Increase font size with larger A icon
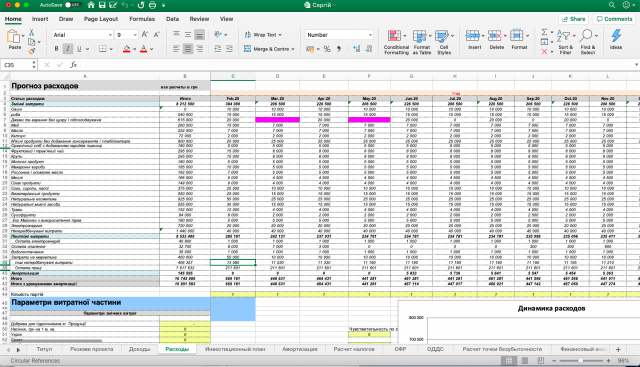Image resolution: width=640 pixels, height=367 pixels. (x=145, y=35)
